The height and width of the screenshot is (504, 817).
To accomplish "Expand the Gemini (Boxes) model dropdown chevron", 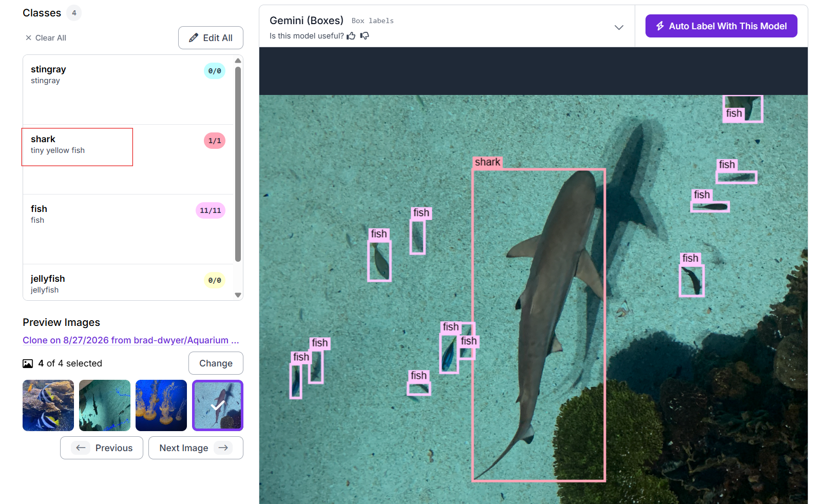I will tap(619, 28).
